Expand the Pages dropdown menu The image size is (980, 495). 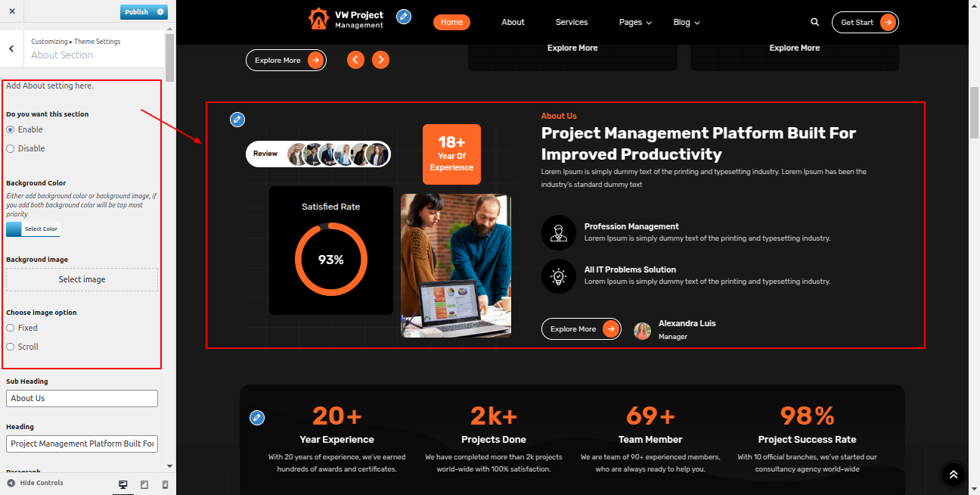pos(635,22)
